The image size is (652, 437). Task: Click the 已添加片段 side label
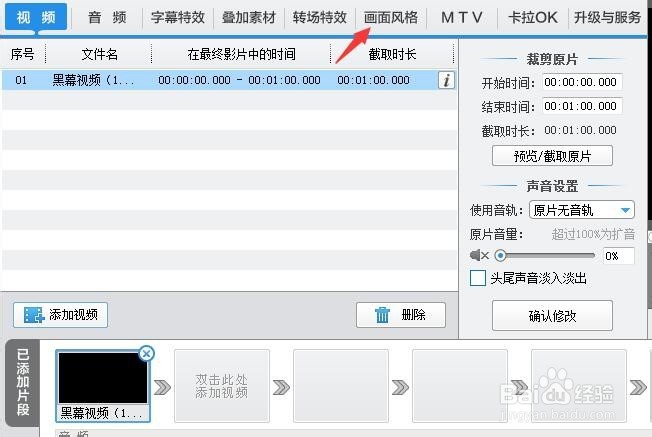pyautogui.click(x=23, y=383)
